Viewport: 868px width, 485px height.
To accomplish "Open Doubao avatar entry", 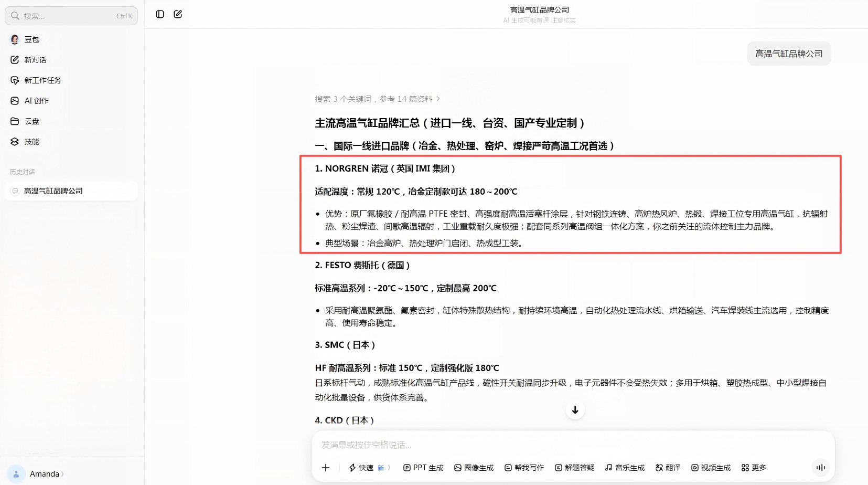I will tap(71, 39).
